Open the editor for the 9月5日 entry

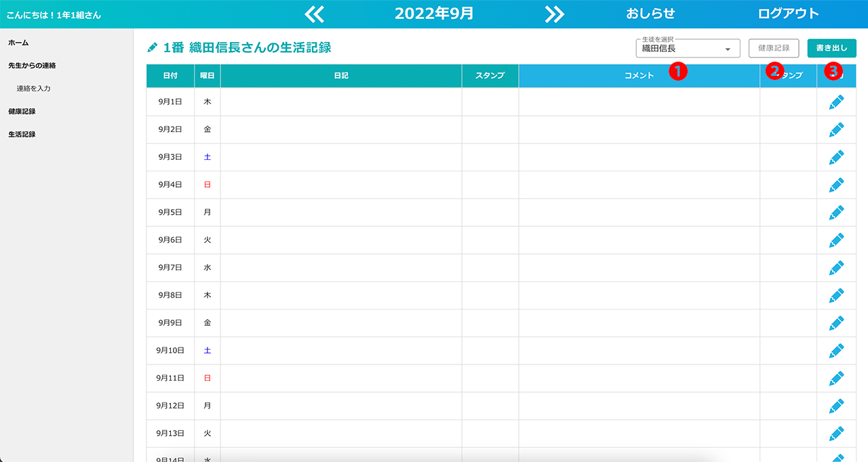click(836, 213)
